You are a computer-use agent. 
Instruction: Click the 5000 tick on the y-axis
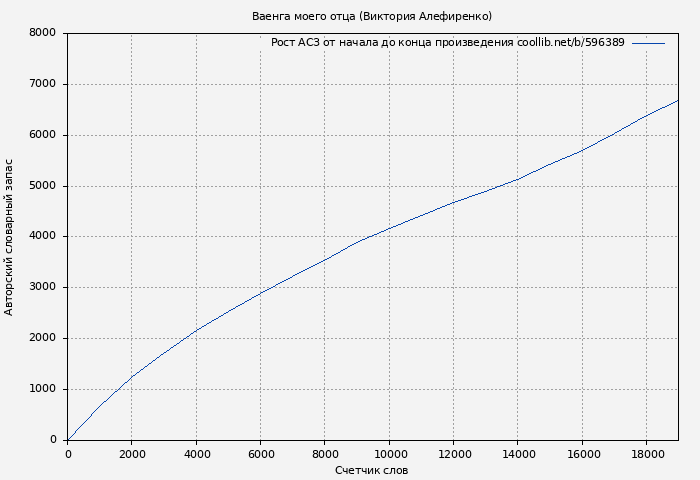pyautogui.click(x=43, y=186)
